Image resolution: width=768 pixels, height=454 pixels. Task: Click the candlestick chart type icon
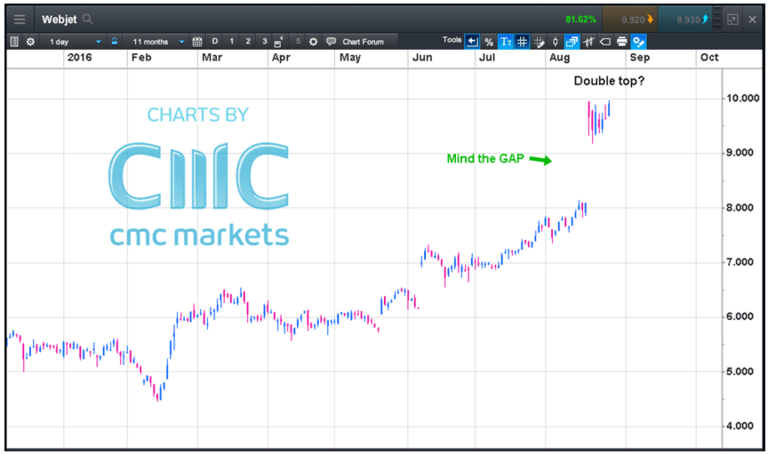(555, 42)
